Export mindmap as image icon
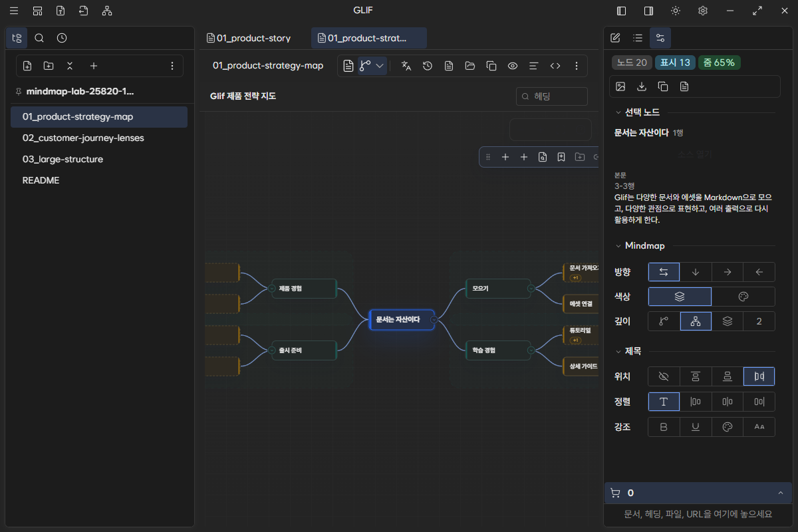The width and height of the screenshot is (798, 532). click(620, 86)
